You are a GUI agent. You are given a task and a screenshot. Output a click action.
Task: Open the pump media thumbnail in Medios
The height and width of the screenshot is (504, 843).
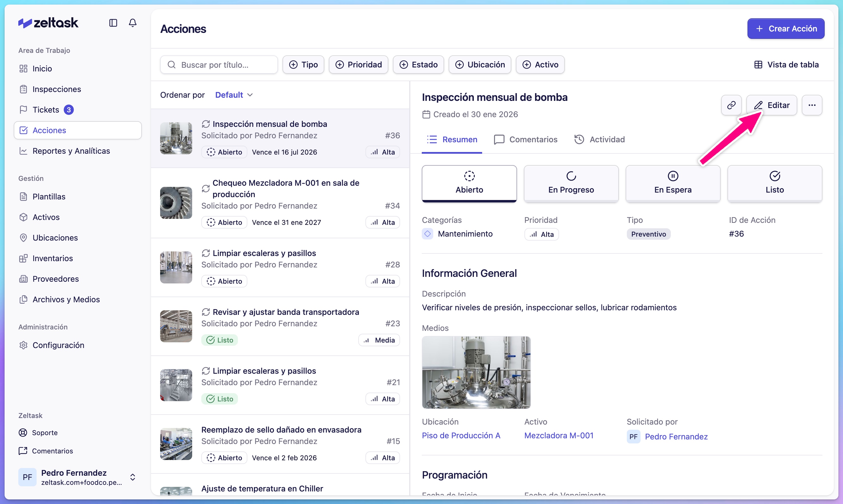pyautogui.click(x=476, y=373)
